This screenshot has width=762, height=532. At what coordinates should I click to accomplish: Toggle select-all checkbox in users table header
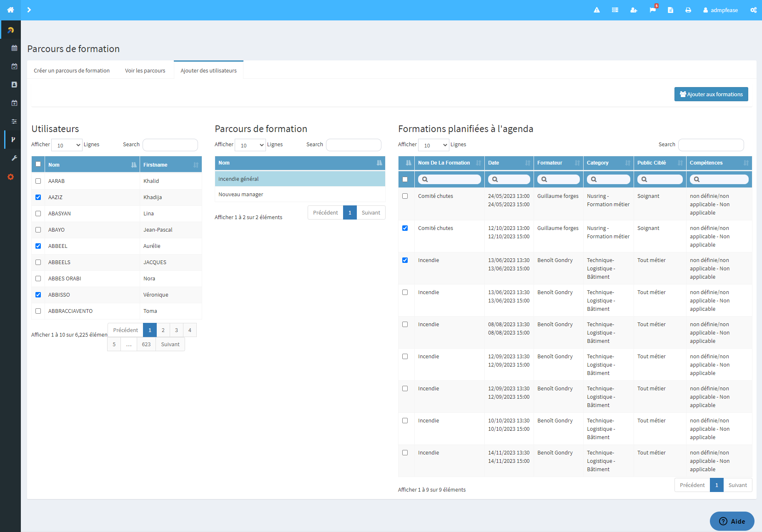(x=38, y=164)
